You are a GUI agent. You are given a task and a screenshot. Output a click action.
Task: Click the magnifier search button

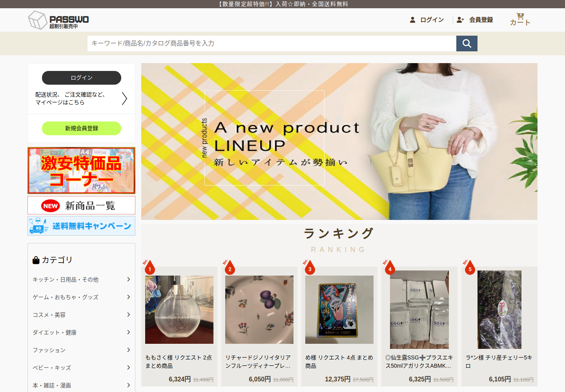tap(467, 44)
